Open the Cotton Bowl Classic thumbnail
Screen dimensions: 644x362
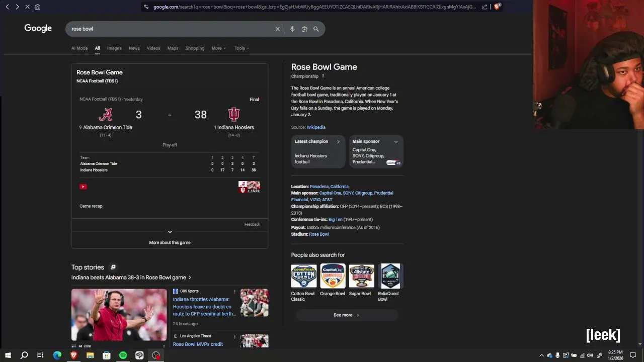click(304, 276)
